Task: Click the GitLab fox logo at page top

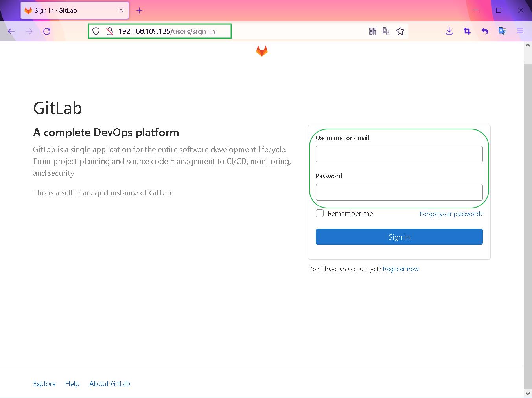Action: click(x=262, y=51)
